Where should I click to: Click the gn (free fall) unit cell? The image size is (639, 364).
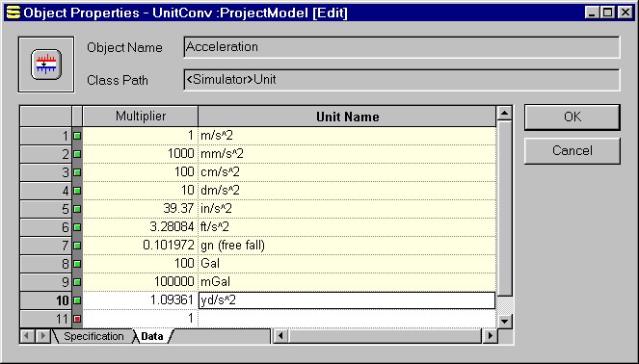pos(347,246)
